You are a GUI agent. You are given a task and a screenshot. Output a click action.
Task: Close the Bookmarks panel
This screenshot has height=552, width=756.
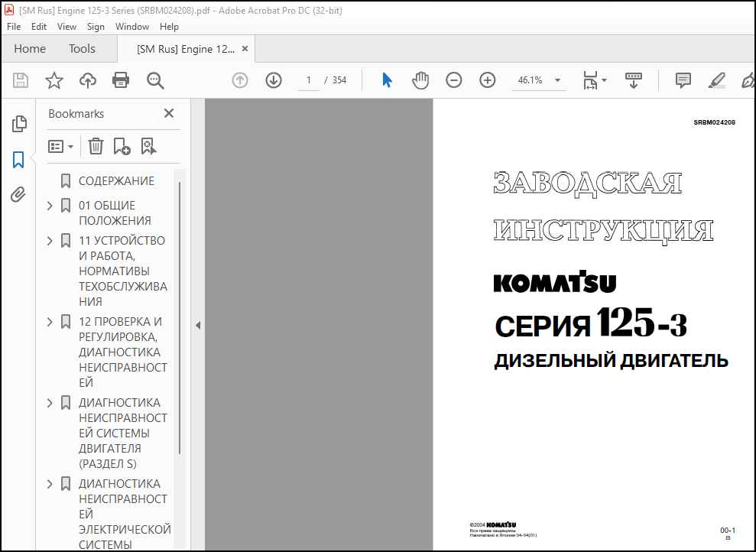(x=169, y=113)
